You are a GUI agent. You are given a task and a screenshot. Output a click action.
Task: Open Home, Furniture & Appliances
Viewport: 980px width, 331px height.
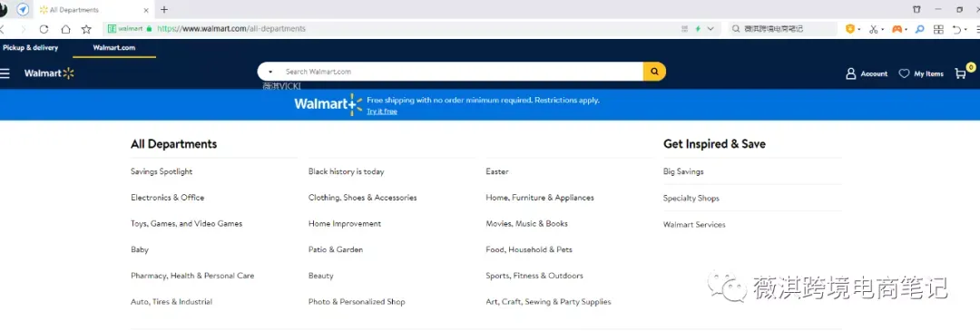[540, 198]
